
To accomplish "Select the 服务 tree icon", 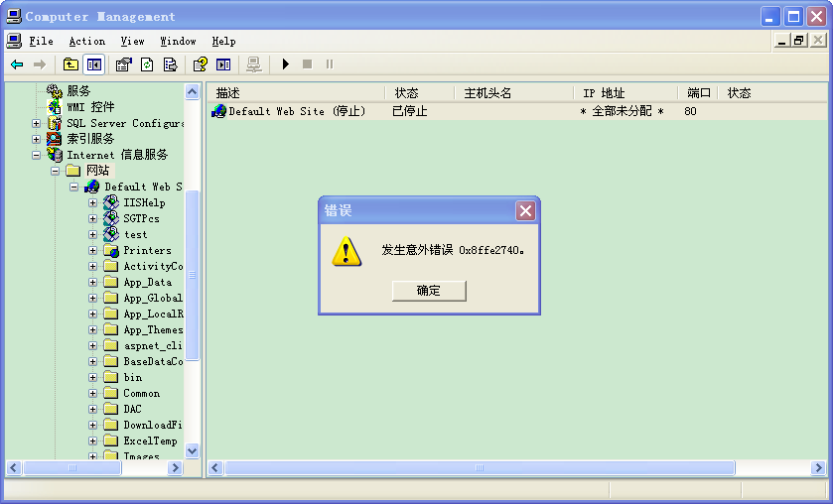I will [x=55, y=91].
